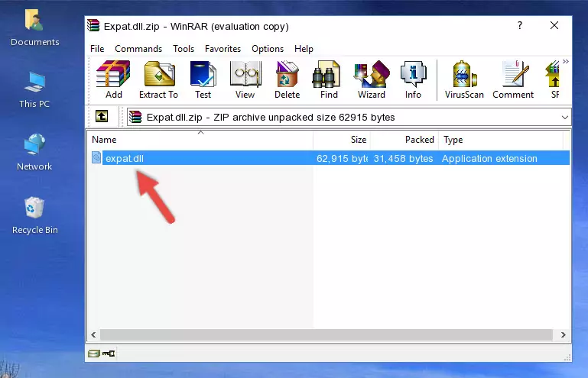Click the partly hidden SFX toolbar icon
Image resolution: width=588 pixels, height=378 pixels.
point(553,79)
